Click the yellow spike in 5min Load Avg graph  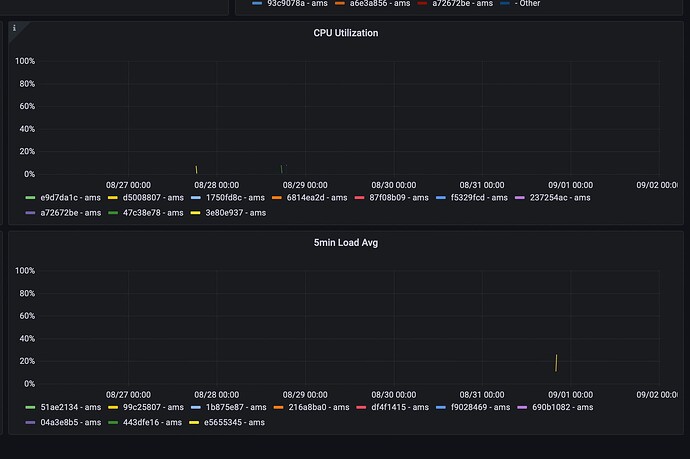(x=556, y=363)
